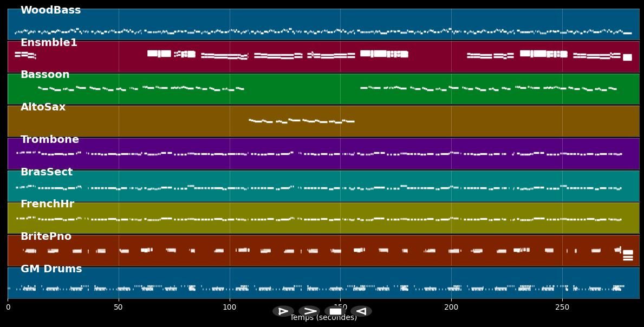Select the WoodBass track label
This screenshot has width=644, height=327.
click(50, 10)
